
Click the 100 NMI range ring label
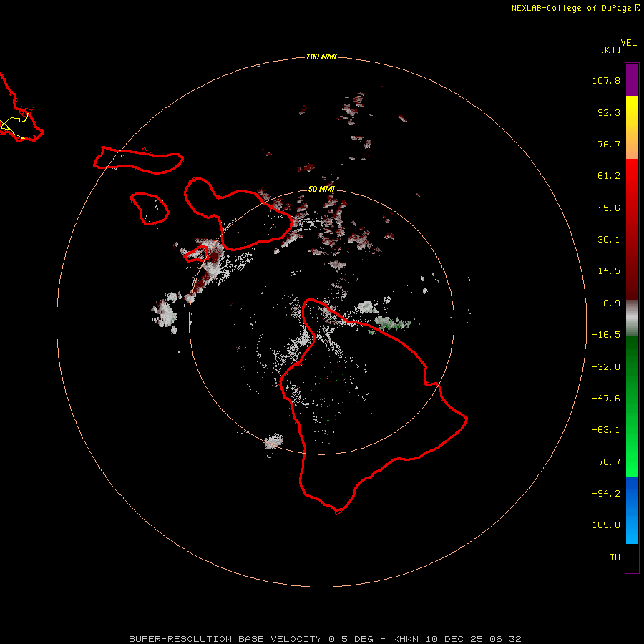pos(321,57)
